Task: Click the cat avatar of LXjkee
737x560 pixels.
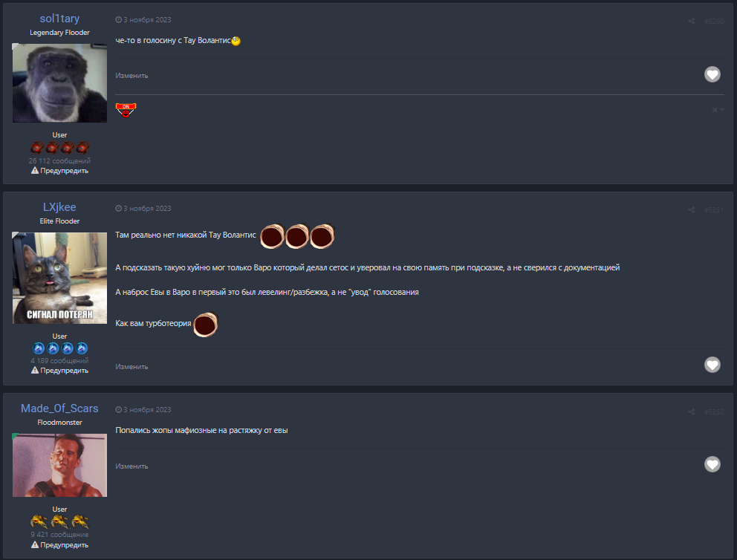Action: pyautogui.click(x=59, y=278)
